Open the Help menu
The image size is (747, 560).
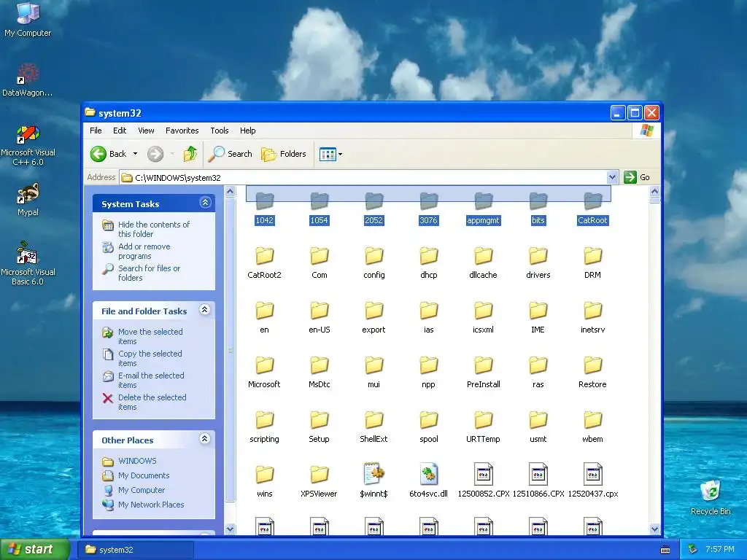248,131
